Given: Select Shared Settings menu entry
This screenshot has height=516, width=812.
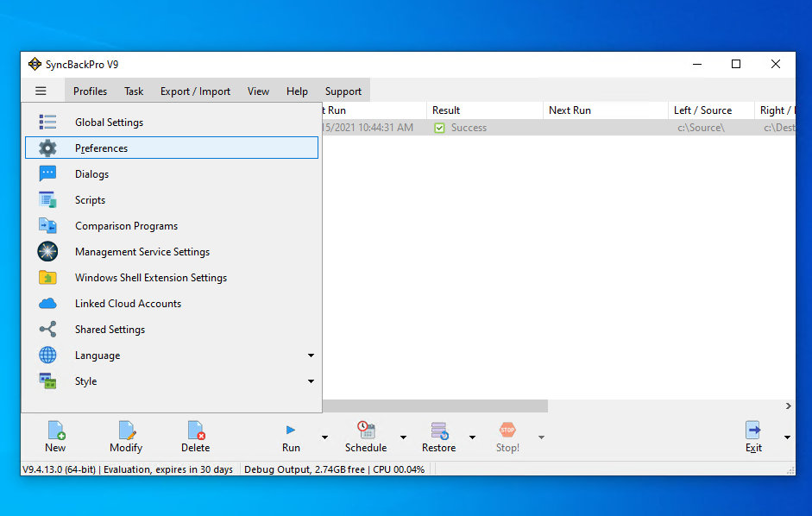Looking at the screenshot, I should tap(172, 330).
